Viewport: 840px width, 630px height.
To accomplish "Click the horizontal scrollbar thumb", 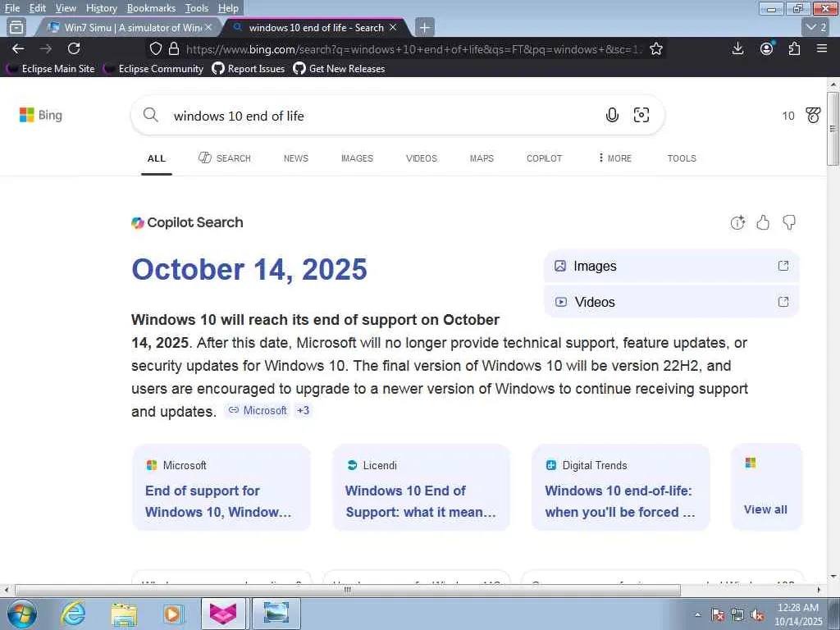I will 348,590.
